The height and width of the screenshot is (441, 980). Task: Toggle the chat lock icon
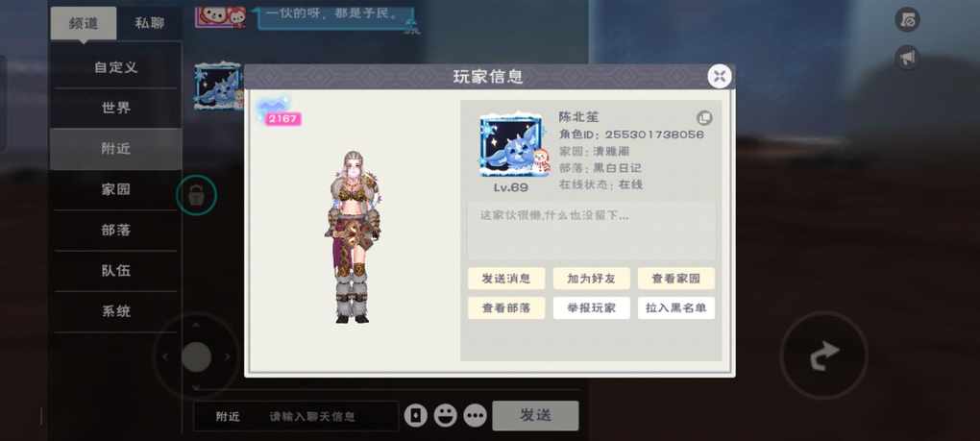(196, 195)
